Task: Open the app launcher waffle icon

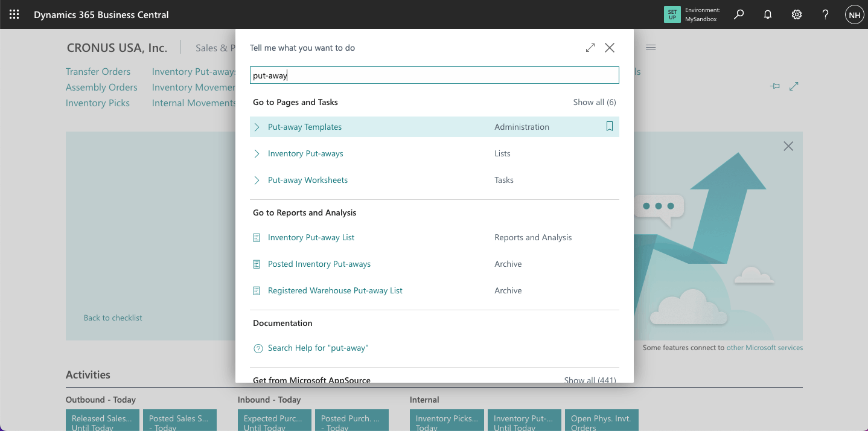Action: coord(14,14)
